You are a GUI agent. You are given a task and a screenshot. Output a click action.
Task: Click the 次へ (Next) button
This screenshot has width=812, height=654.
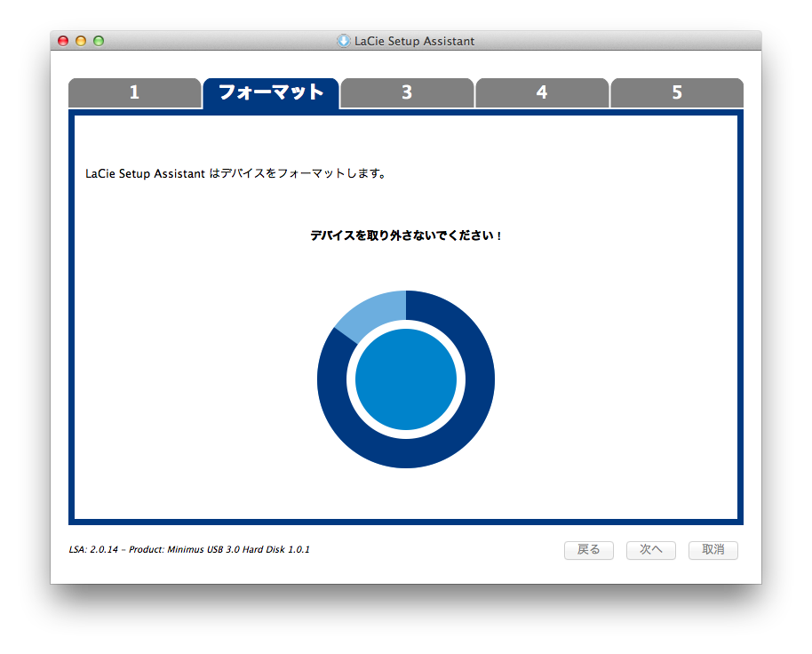[x=651, y=550]
